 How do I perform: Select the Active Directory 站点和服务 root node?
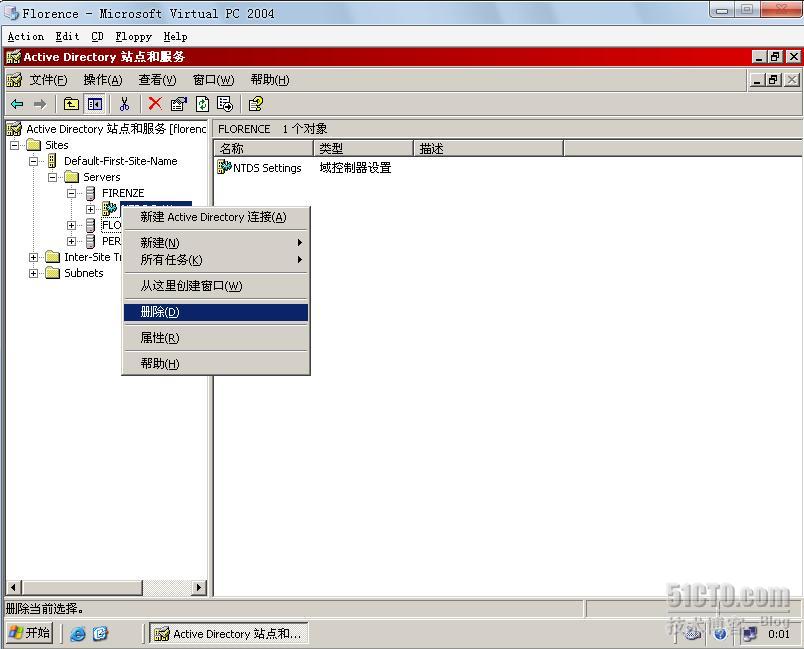pos(116,129)
